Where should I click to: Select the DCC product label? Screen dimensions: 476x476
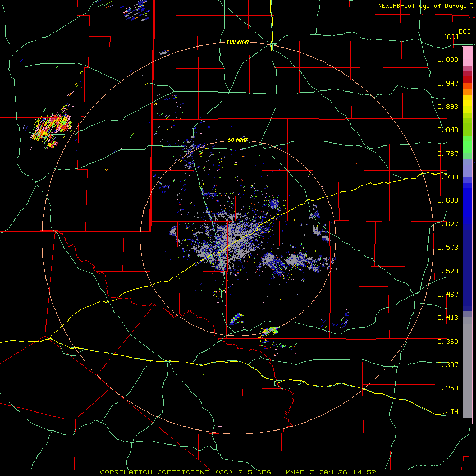[x=464, y=32]
